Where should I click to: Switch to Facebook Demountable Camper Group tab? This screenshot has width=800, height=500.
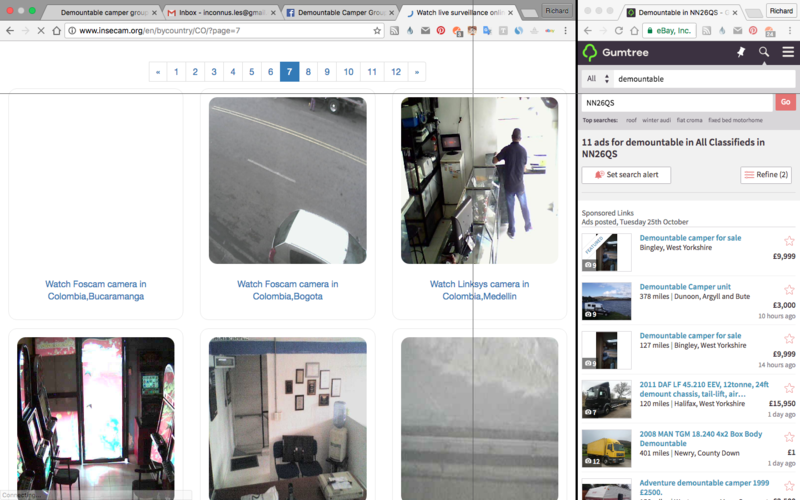[340, 12]
